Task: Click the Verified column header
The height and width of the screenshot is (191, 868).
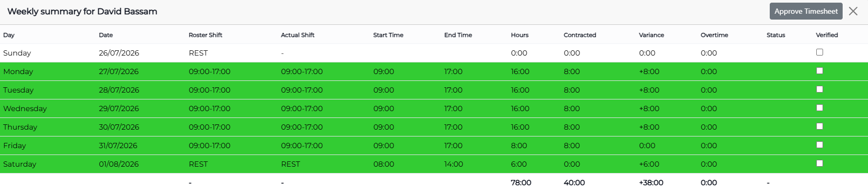Action: point(827,35)
